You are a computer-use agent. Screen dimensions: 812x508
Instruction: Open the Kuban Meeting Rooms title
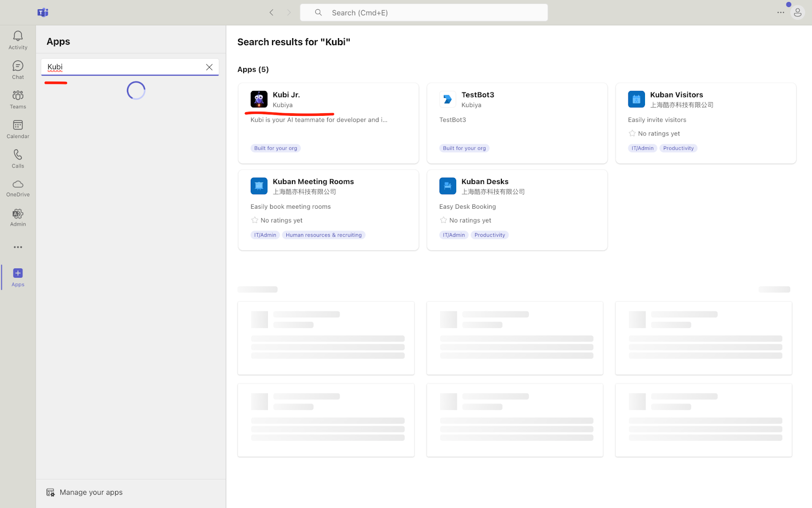313,182
